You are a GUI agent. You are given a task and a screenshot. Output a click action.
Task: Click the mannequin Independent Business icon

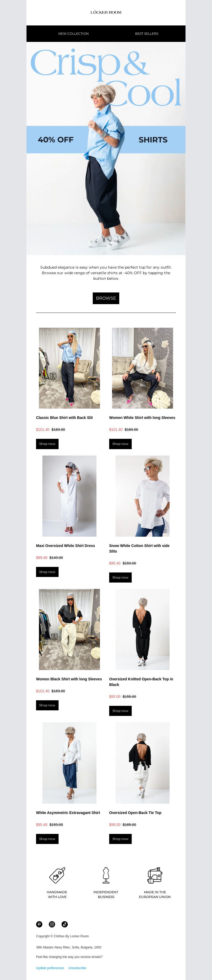106,875
